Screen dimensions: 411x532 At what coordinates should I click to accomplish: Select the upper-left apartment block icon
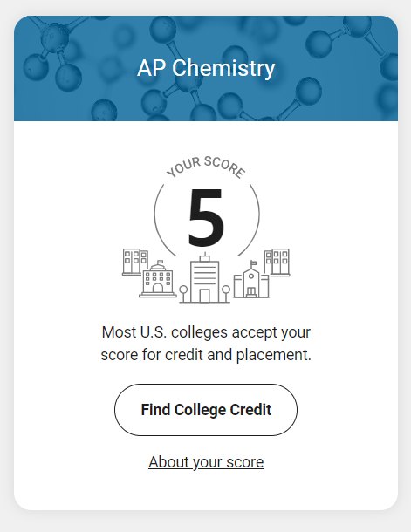pos(135,262)
